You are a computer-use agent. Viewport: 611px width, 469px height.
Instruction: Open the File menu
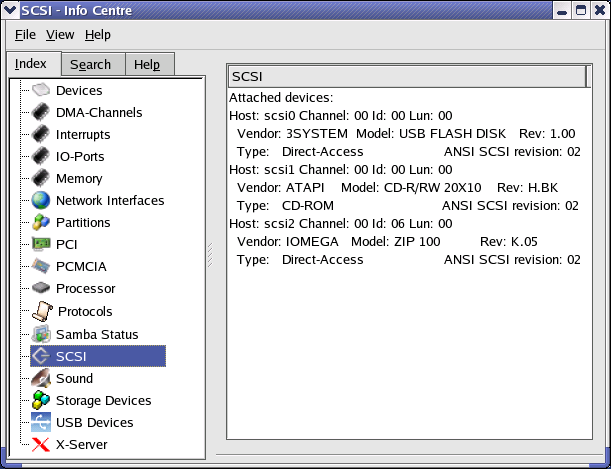[25, 35]
